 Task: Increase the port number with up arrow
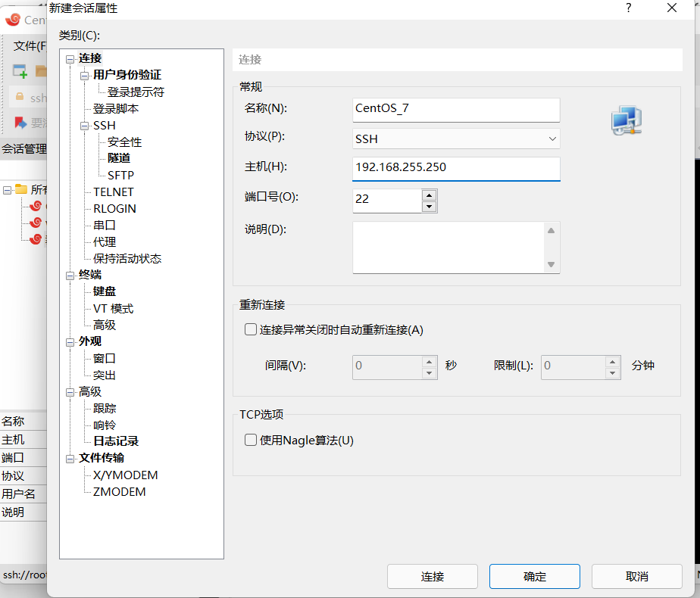429,195
